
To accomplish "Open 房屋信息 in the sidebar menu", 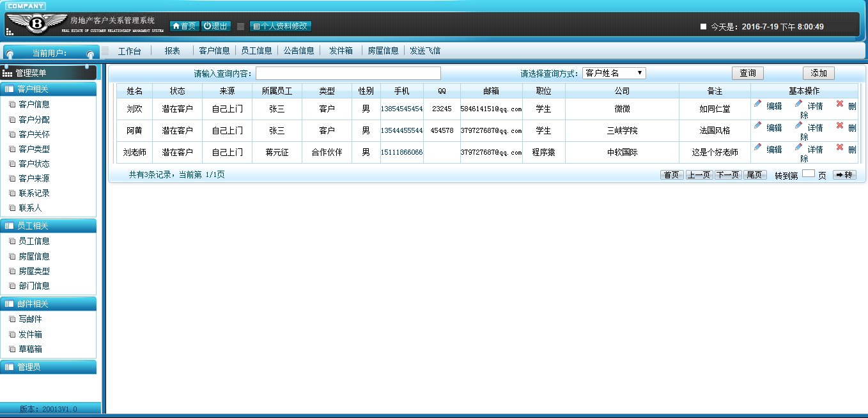I will (35, 256).
